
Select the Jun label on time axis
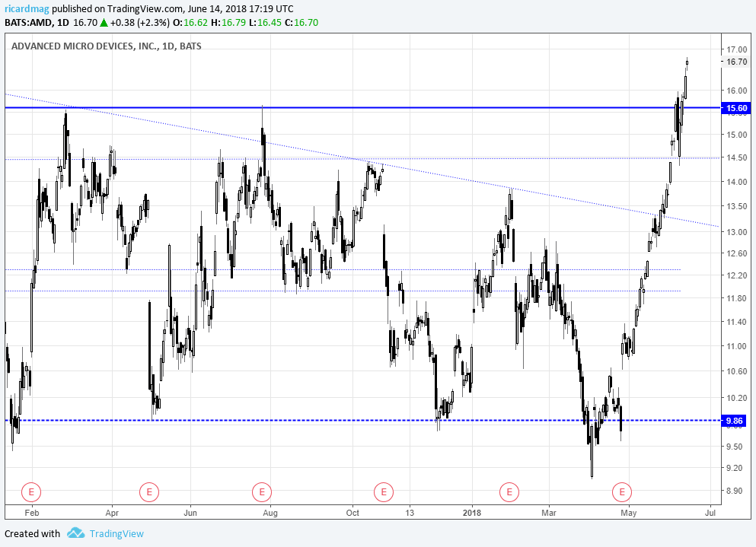pyautogui.click(x=190, y=513)
